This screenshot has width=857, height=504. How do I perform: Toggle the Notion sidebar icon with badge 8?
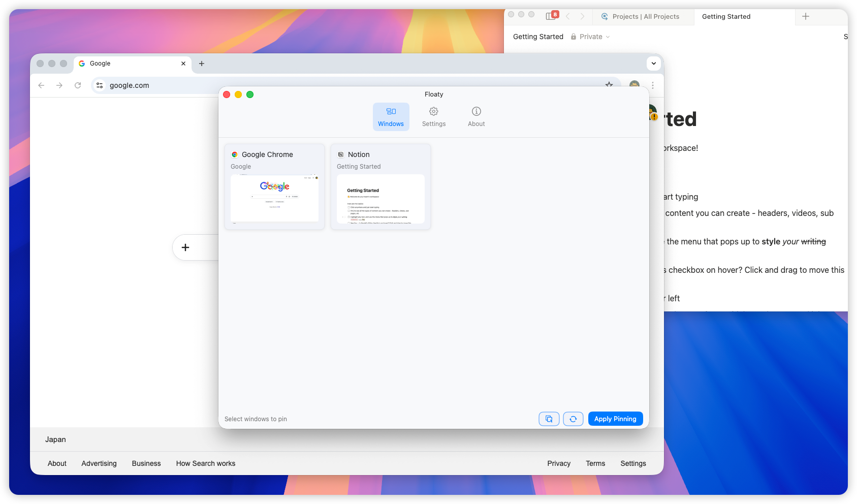[550, 16]
